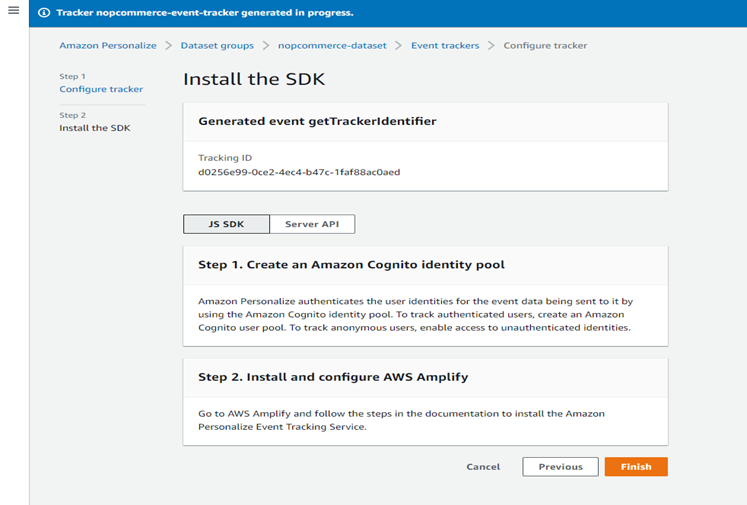Click Generated event getTrackerIdentifier heading
This screenshot has height=505, width=747.
(317, 121)
